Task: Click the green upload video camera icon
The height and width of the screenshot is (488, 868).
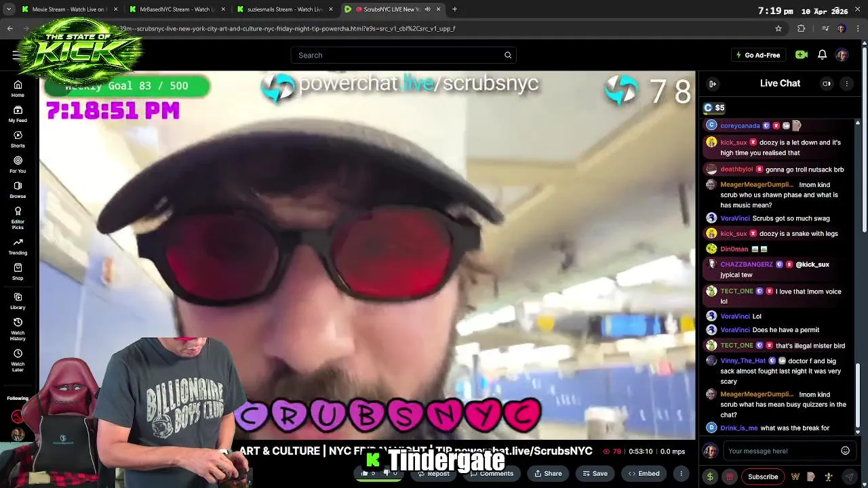Action: [801, 55]
